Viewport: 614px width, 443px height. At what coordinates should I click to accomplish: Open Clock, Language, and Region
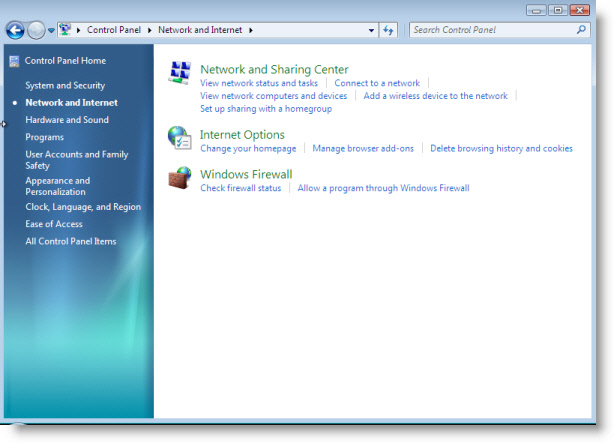click(83, 207)
